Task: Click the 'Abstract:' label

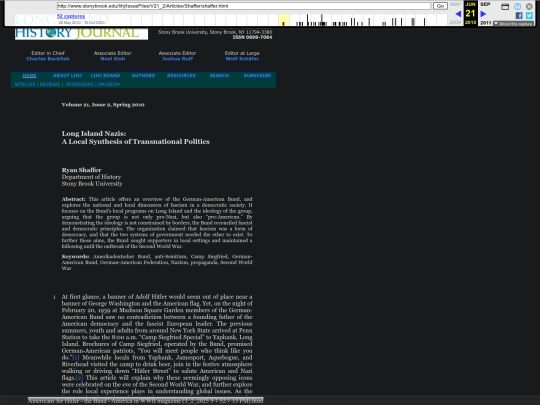Action: 73,199
